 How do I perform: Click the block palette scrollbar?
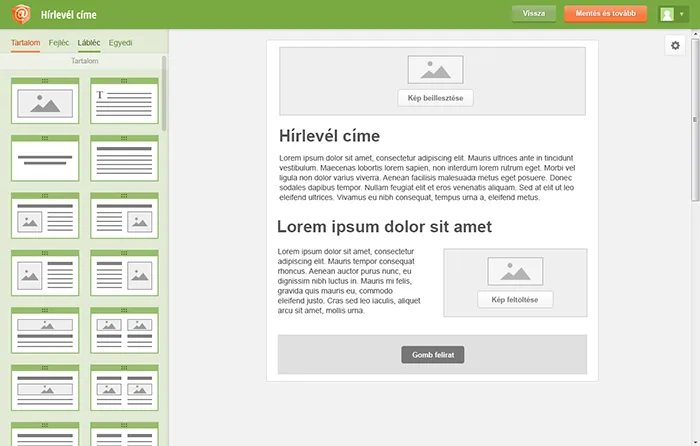[x=164, y=94]
